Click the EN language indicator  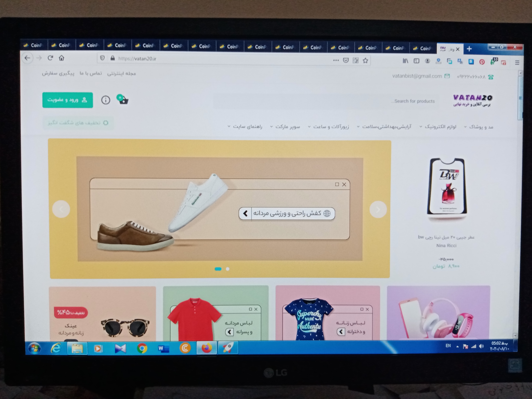click(448, 346)
